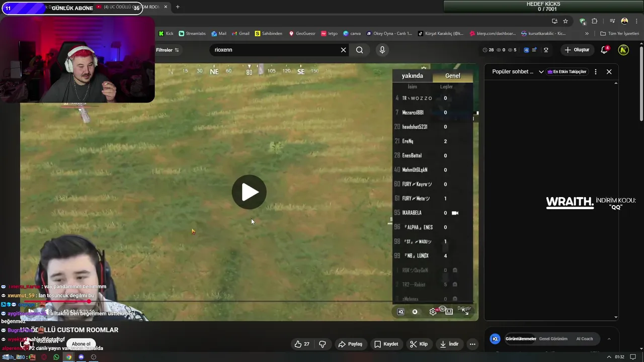Select the Görüntülenmeler tab
Viewport: 644px width, 362px height.
[x=521, y=339]
